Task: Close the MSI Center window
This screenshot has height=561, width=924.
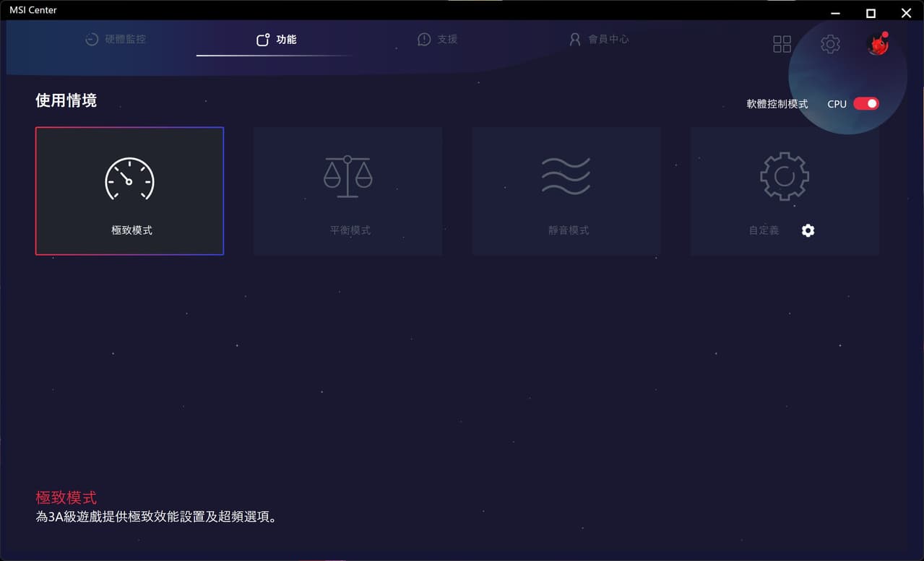Action: [906, 13]
